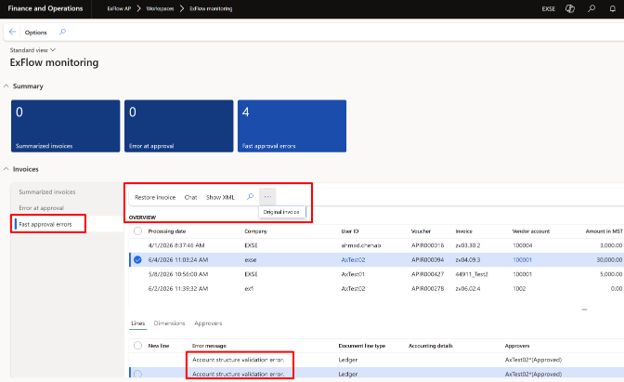This screenshot has height=382, width=624.
Task: Click the EXSE company selector
Action: tap(548, 8)
